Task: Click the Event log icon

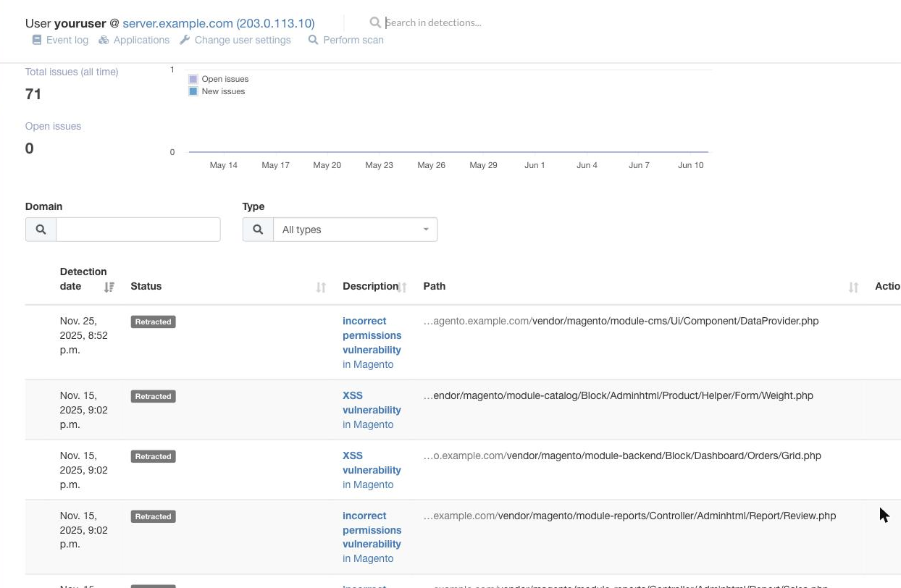Action: click(37, 40)
